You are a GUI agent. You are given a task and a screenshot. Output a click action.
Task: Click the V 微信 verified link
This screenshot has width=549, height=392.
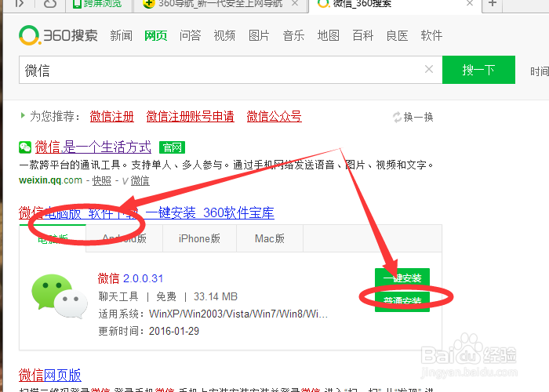(136, 181)
